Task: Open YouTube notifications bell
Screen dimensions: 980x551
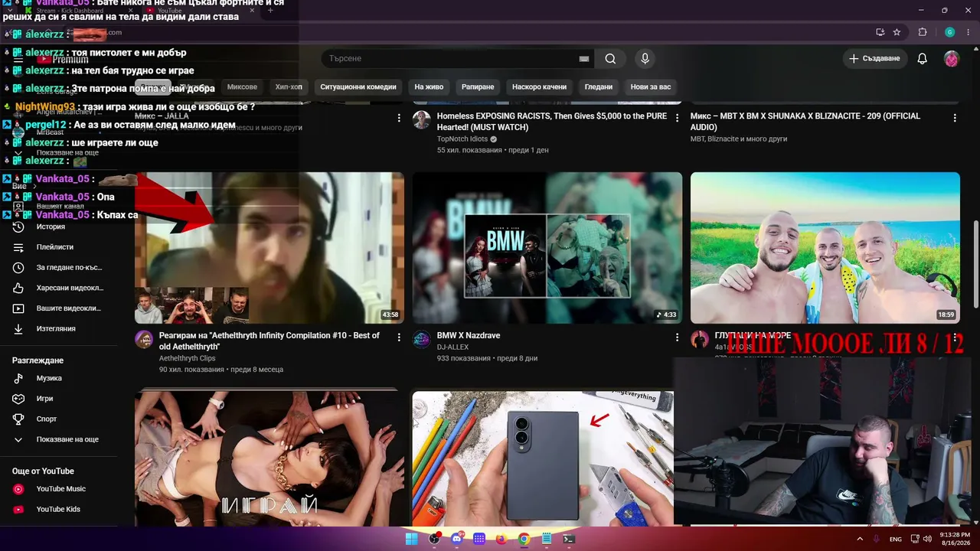Action: (923, 59)
